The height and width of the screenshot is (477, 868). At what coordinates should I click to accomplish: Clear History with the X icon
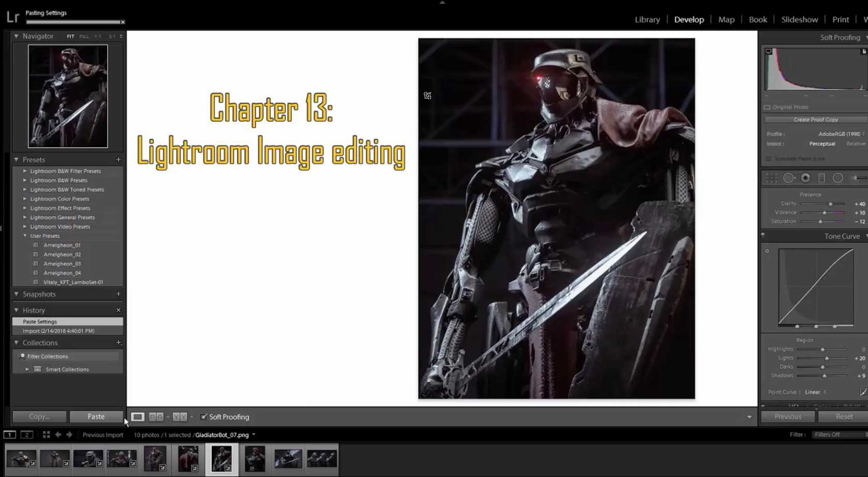[118, 310]
